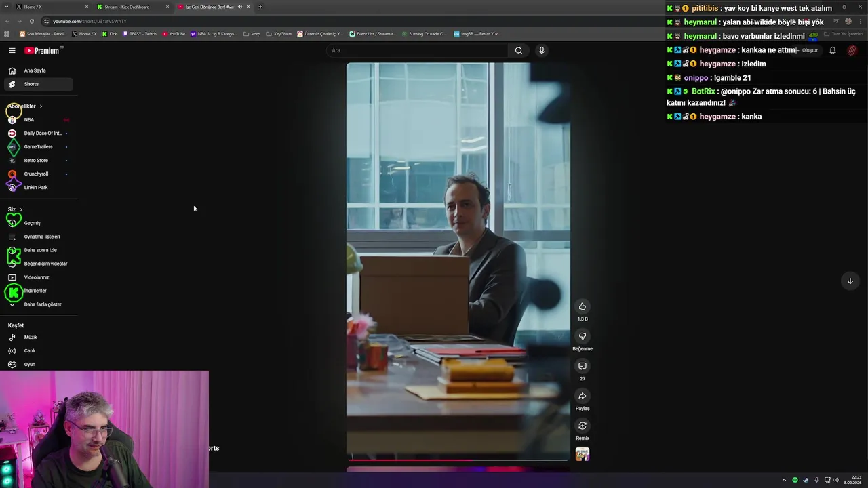Open Beğendiğim videolar liked videos
868x488 pixels.
[38, 264]
